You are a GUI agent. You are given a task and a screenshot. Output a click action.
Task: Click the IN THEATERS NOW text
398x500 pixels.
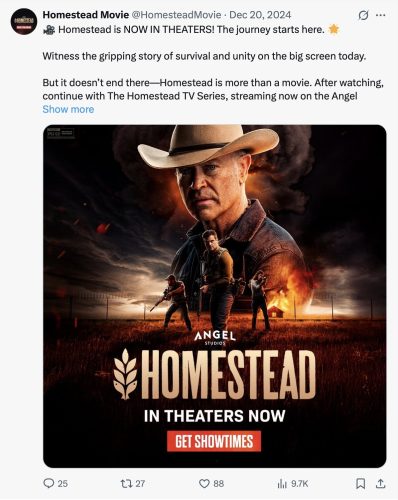pyautogui.click(x=214, y=416)
